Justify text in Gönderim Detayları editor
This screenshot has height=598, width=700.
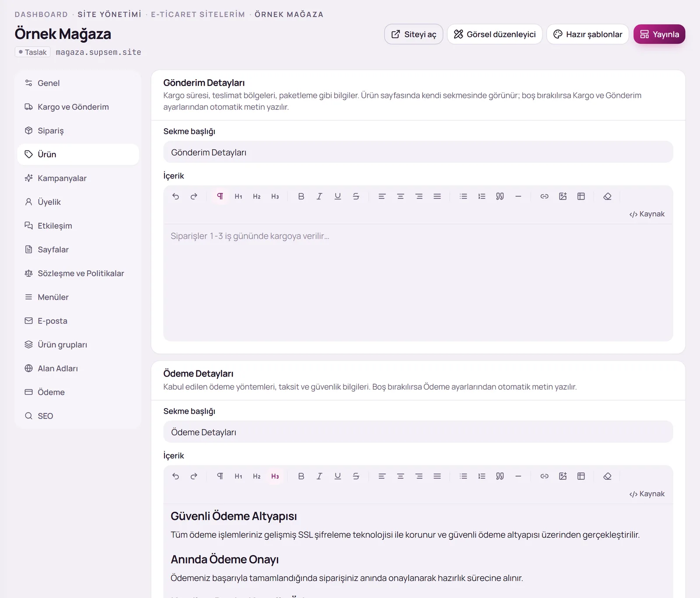coord(437,196)
